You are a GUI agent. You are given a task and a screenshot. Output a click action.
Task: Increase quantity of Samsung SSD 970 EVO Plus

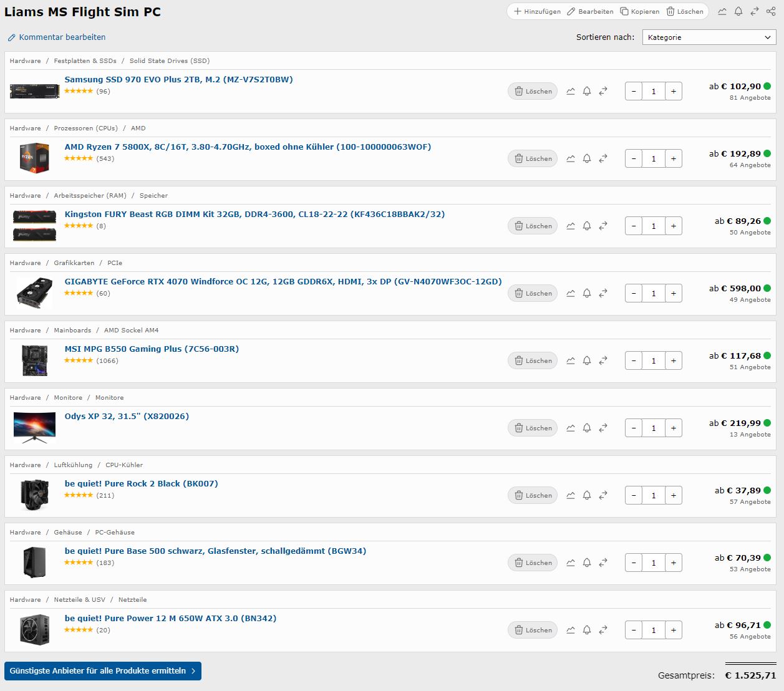(x=674, y=91)
